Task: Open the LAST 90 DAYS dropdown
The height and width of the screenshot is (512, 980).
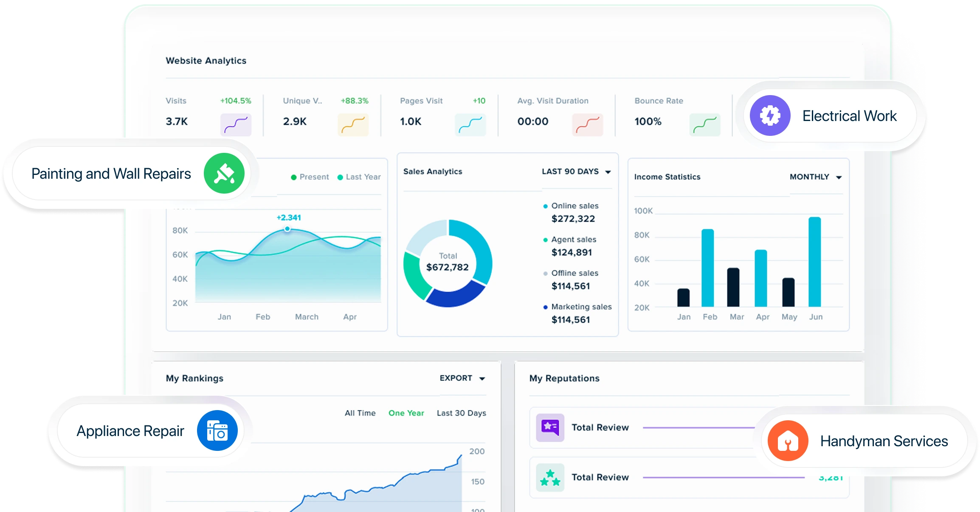Action: pyautogui.click(x=576, y=172)
